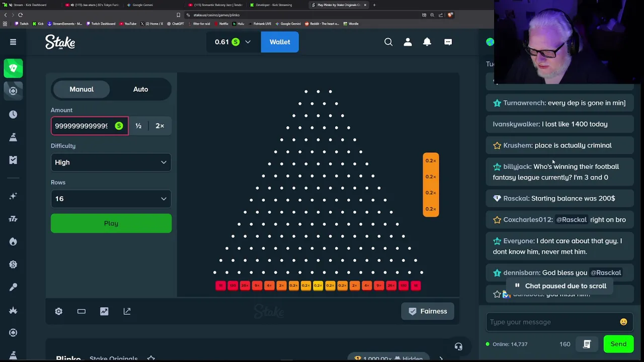Open live stats chart icon
Viewport: 644px width, 362px height.
104,311
